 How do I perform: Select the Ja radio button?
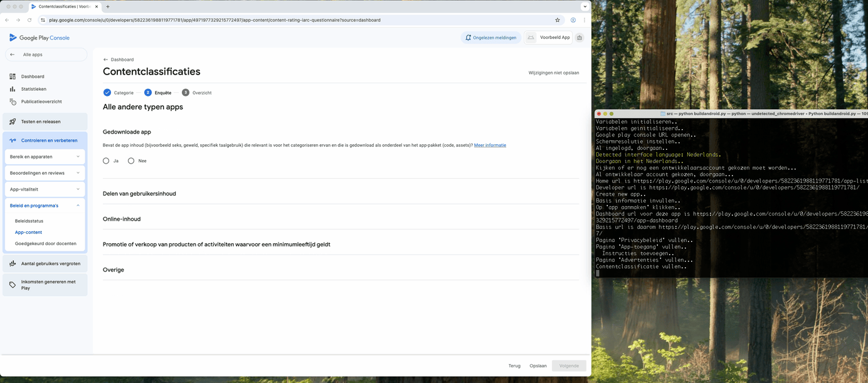point(106,161)
